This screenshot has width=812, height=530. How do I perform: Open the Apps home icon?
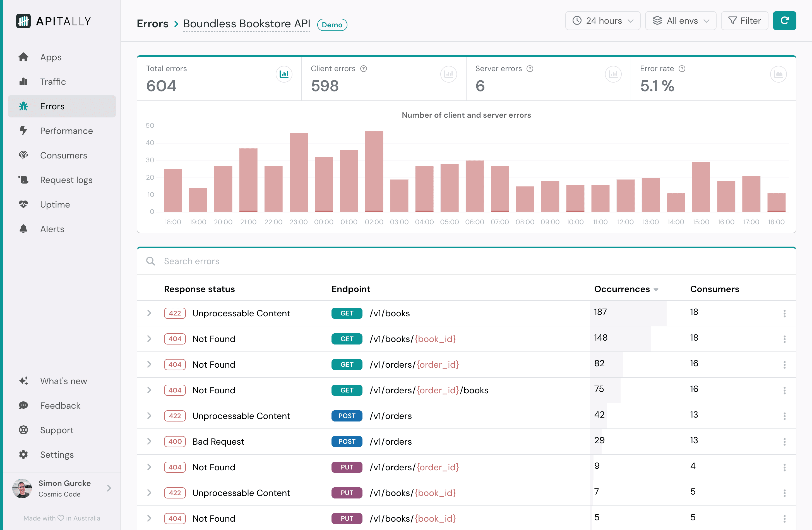click(23, 57)
